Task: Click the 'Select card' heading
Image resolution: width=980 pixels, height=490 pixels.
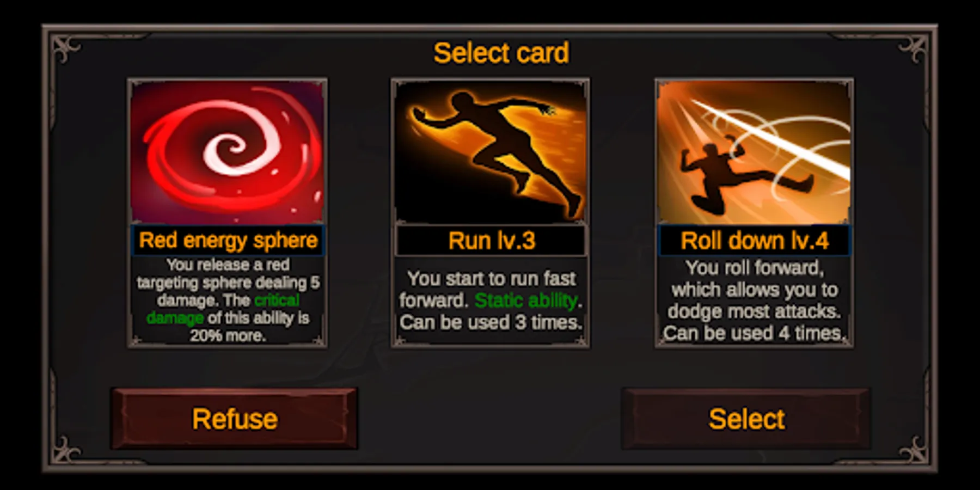Action: (x=501, y=53)
